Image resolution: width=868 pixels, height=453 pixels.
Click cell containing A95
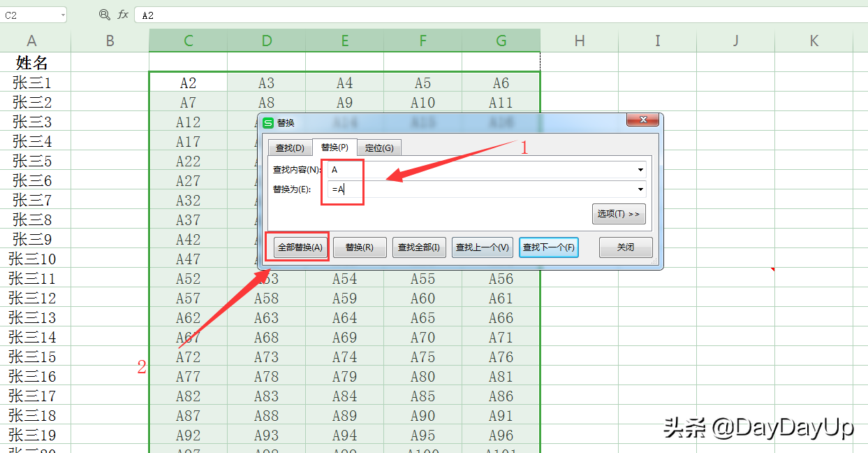[422, 435]
